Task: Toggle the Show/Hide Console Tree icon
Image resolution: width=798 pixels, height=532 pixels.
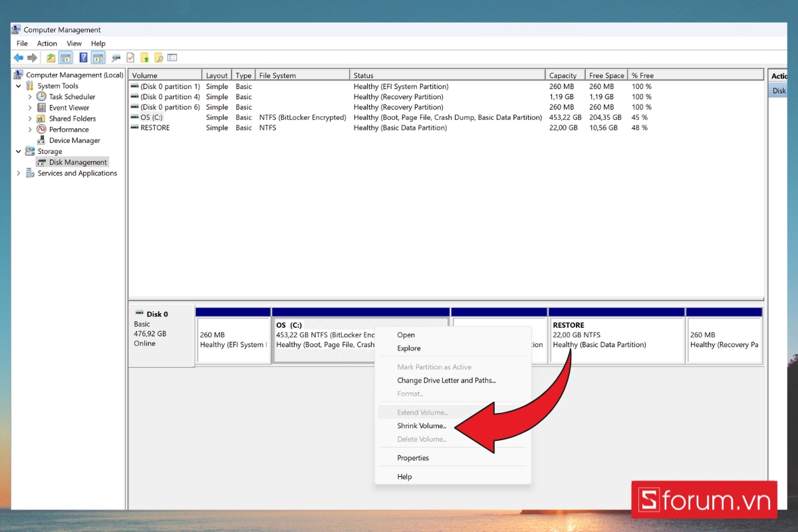Action: (65, 58)
